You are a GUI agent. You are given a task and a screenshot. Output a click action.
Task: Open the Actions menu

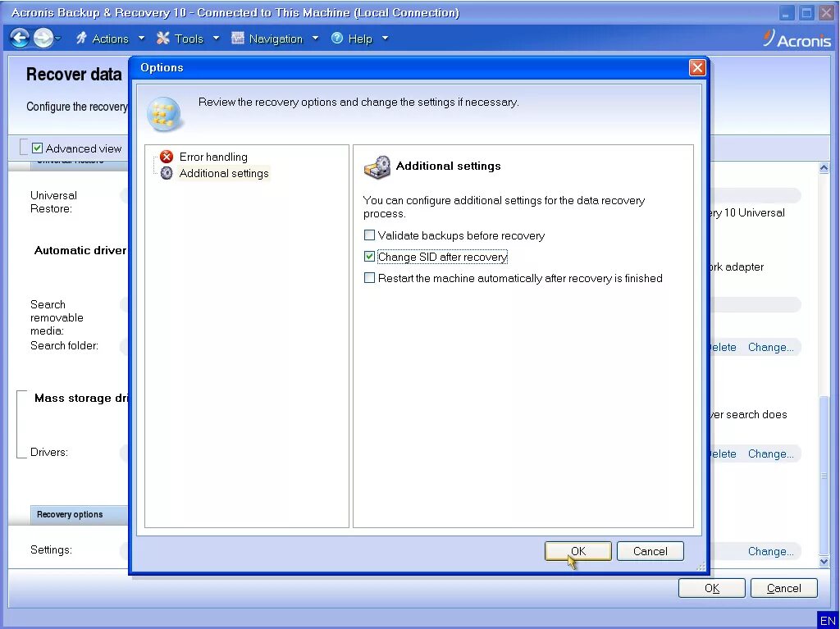[x=110, y=39]
